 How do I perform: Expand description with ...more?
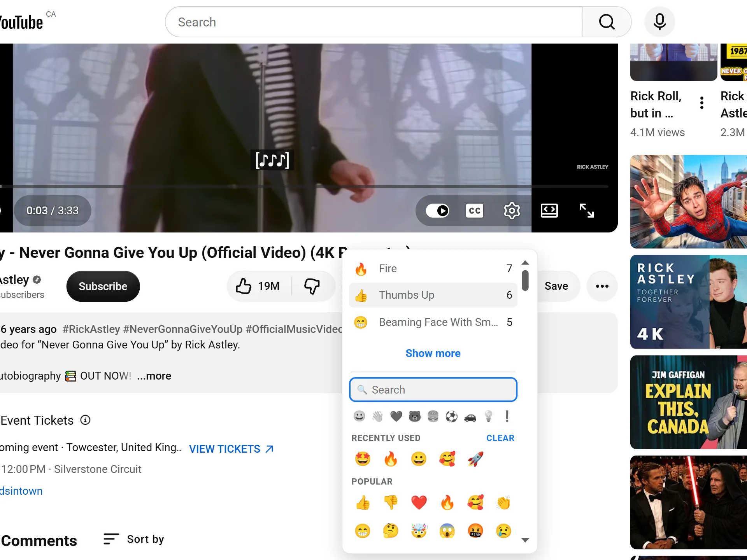[x=154, y=376]
